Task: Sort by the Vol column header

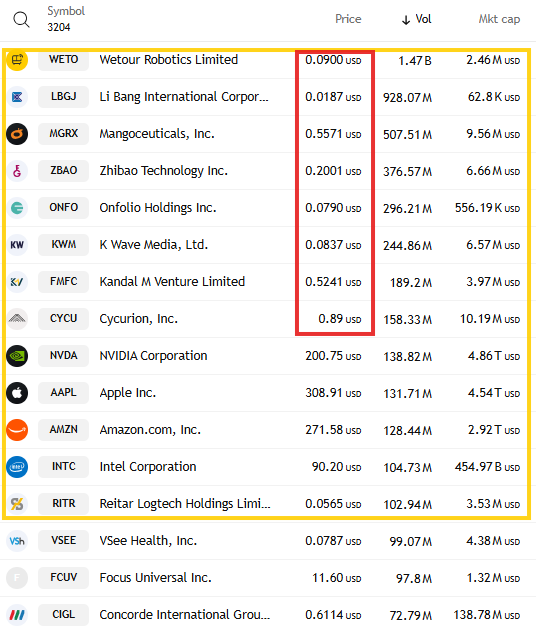Action: coord(416,19)
